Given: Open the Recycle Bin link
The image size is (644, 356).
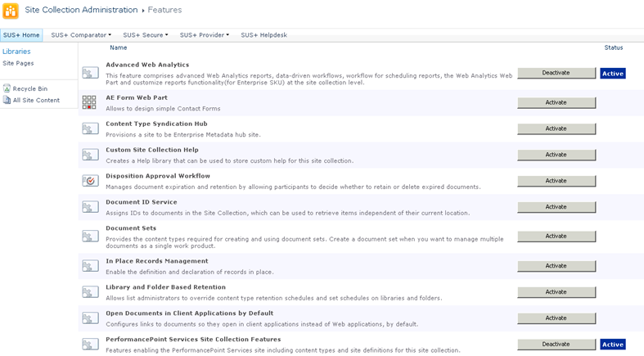Looking at the screenshot, I should pyautogui.click(x=30, y=88).
